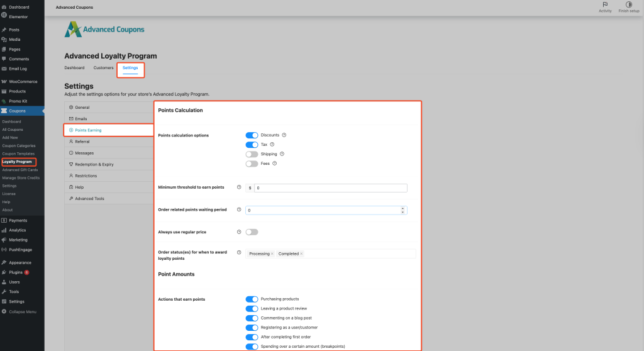644x351 pixels.
Task: Open Loyalty Program in Coupons submenu
Action: click(x=17, y=162)
